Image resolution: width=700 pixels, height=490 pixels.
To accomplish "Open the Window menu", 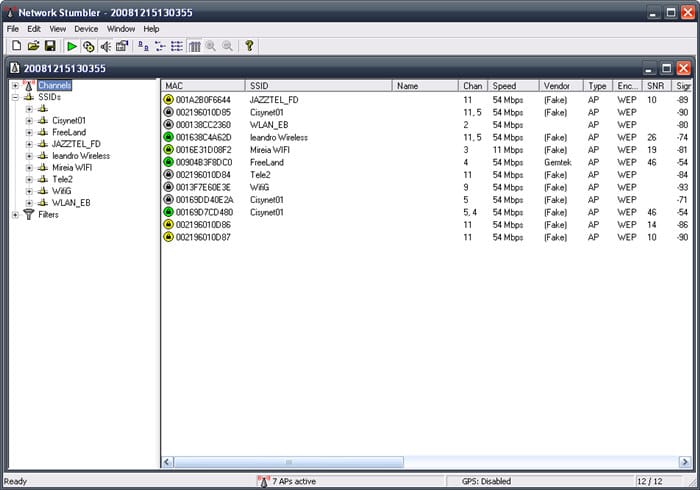I will coord(121,29).
